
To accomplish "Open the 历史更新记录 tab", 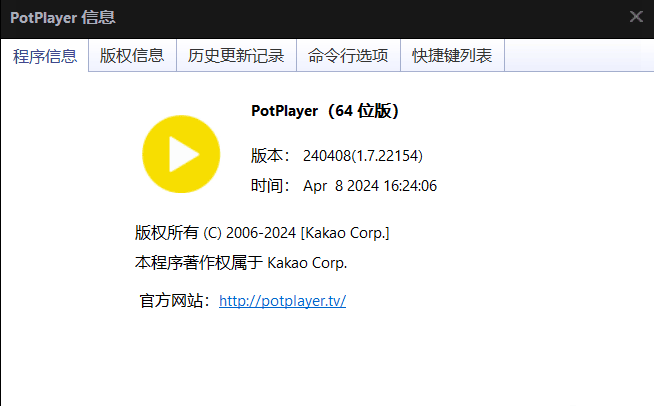I will click(236, 55).
